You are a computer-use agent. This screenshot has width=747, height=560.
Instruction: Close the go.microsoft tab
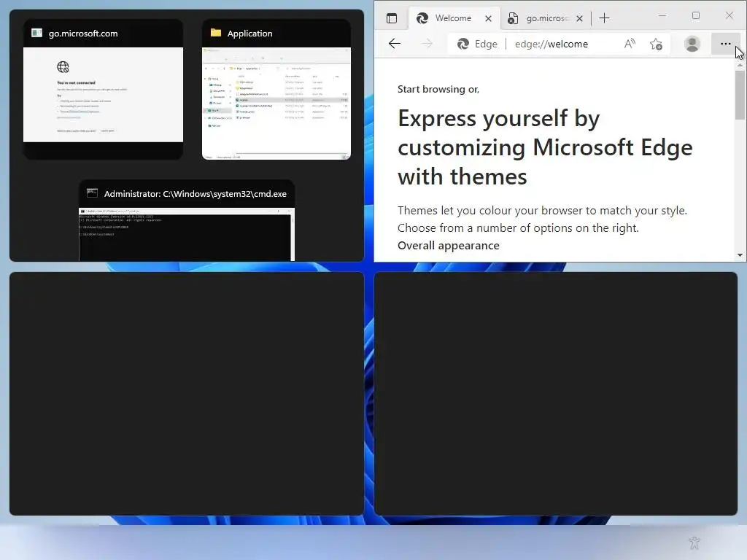pyautogui.click(x=579, y=18)
